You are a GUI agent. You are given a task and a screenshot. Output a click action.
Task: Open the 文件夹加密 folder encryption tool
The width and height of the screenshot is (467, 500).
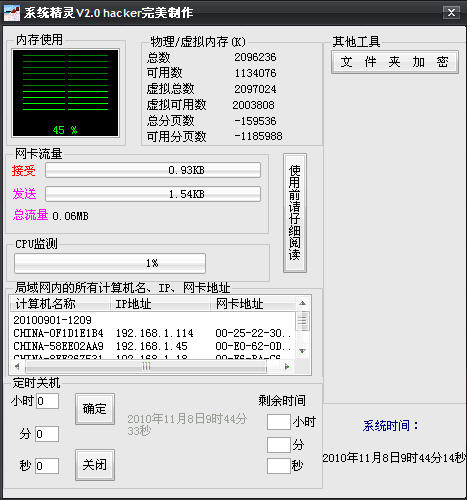tap(395, 62)
